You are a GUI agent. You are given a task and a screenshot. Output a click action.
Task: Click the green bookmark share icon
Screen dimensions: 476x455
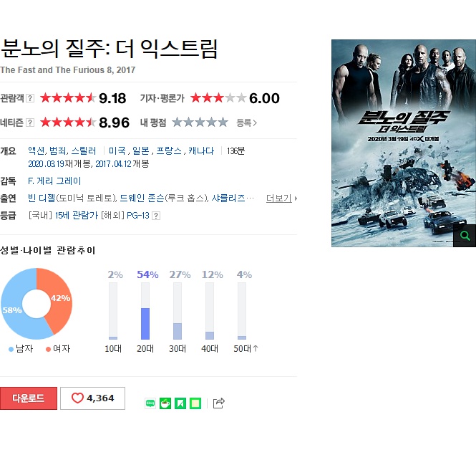point(180,403)
